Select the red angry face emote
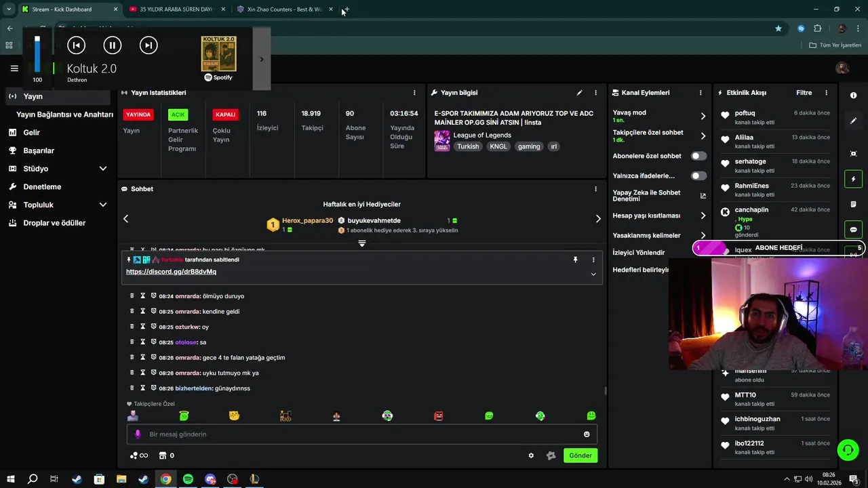This screenshot has width=868, height=488. click(x=438, y=415)
